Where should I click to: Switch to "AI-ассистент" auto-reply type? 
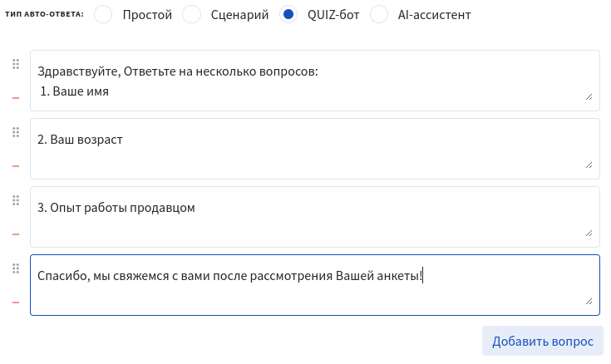378,15
